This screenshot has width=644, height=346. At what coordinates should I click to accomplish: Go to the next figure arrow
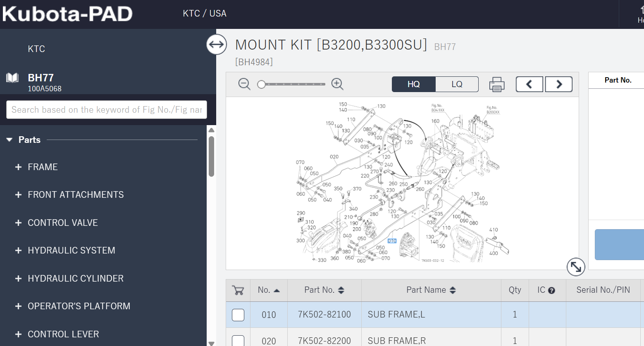click(559, 84)
